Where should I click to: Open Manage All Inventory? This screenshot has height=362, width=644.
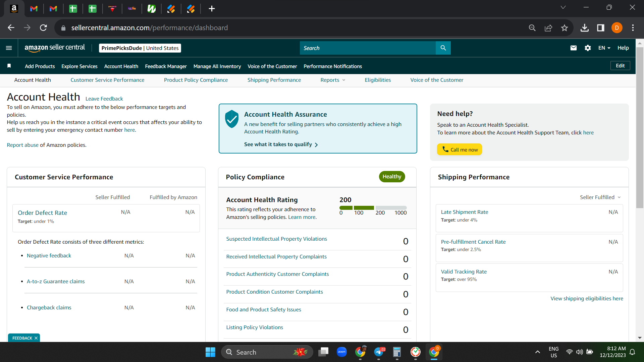tap(217, 66)
